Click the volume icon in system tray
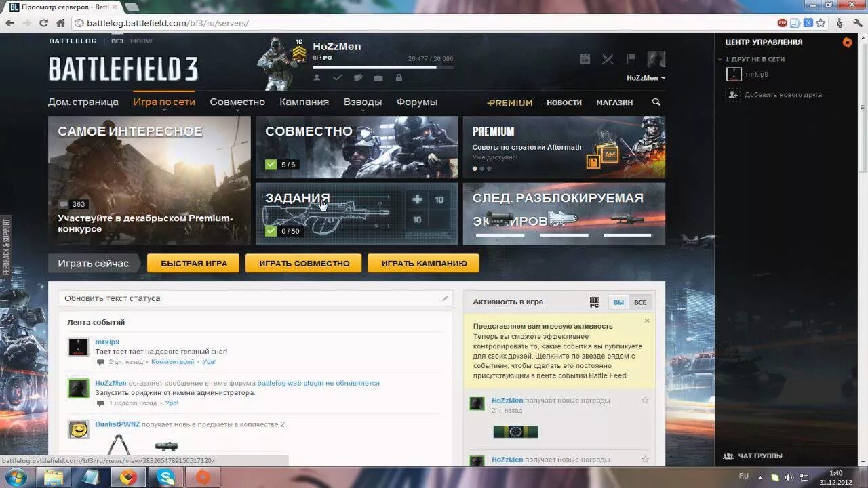The height and width of the screenshot is (488, 868). pyautogui.click(x=789, y=477)
